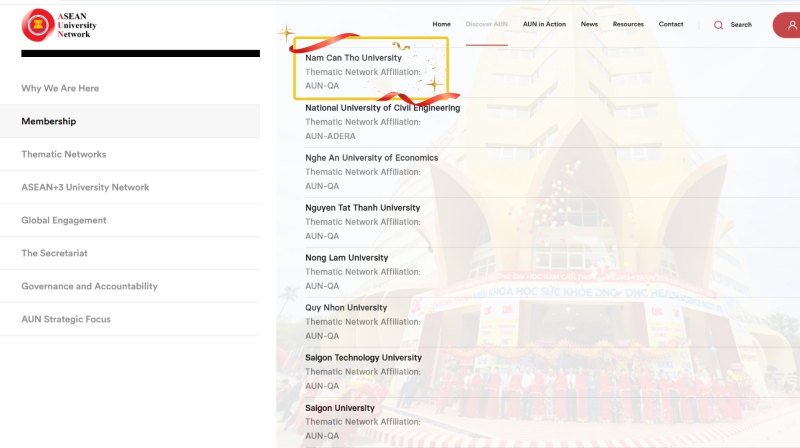Open the Resources menu
The height and width of the screenshot is (448, 800).
click(x=628, y=24)
